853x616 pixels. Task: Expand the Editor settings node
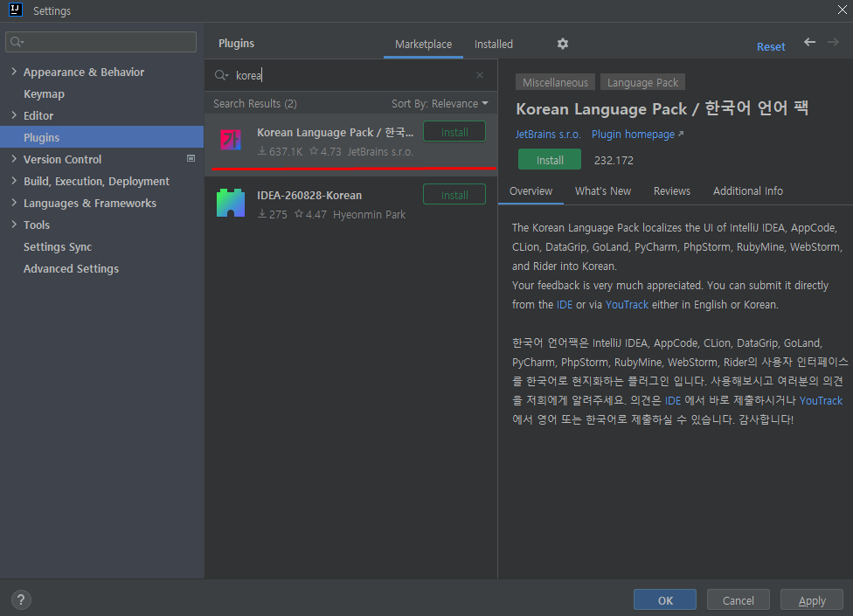tap(14, 114)
